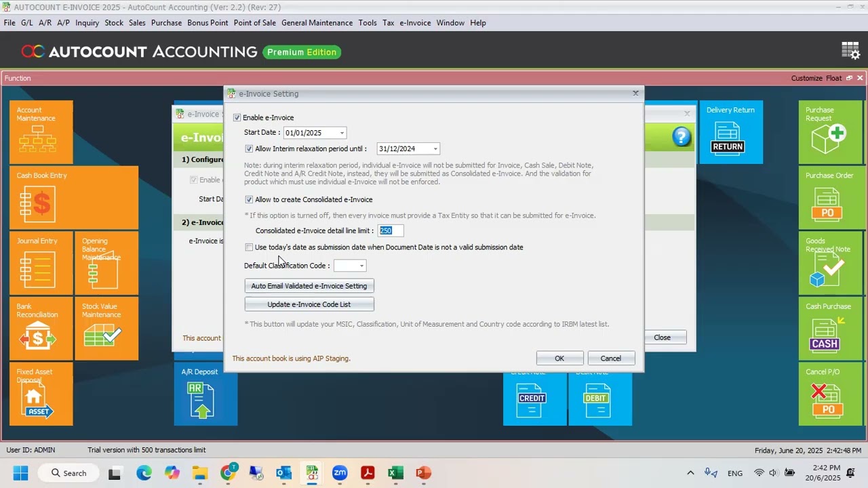This screenshot has height=488, width=868.
Task: Open the Credit Note tile
Action: pyautogui.click(x=534, y=399)
